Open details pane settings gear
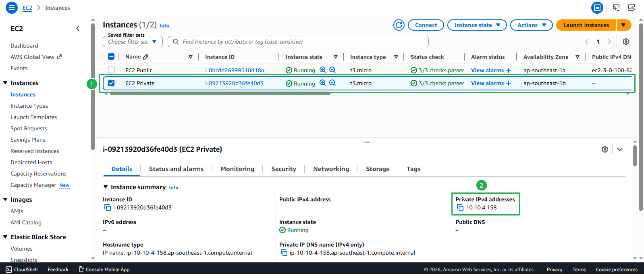 (605, 149)
